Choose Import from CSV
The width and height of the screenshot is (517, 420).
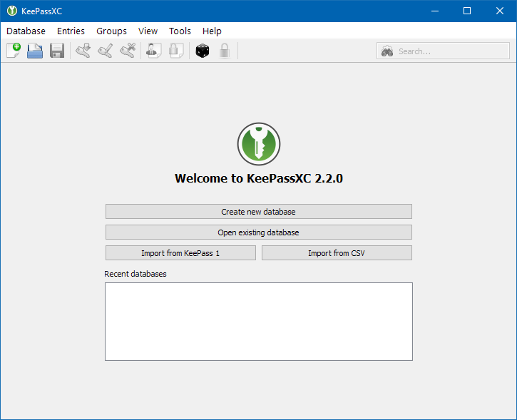point(337,253)
